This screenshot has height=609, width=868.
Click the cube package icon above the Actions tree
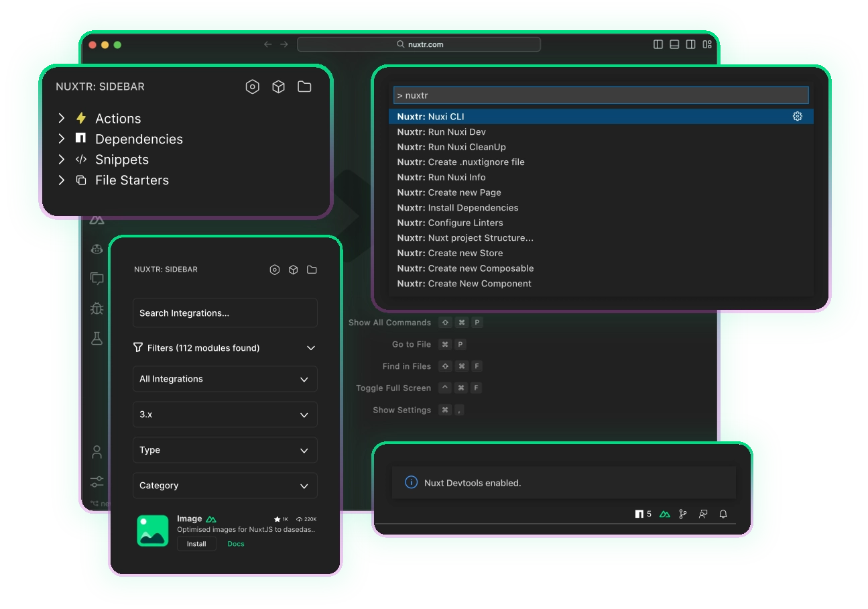tap(278, 87)
